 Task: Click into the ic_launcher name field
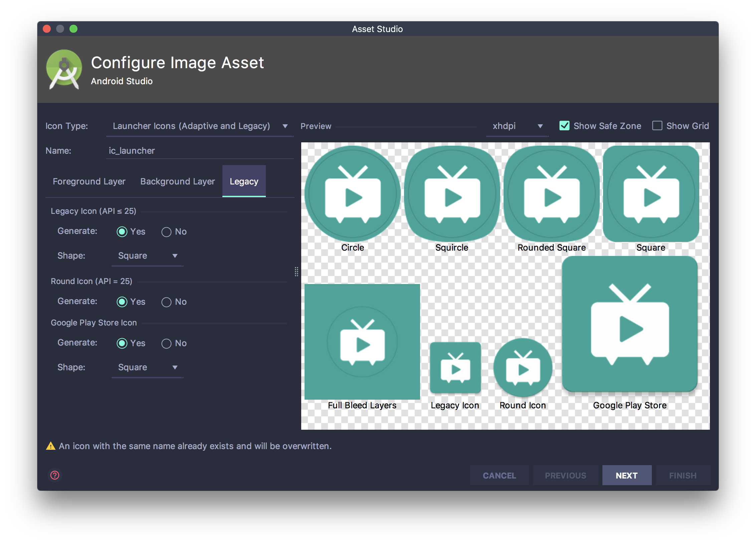[x=200, y=151]
